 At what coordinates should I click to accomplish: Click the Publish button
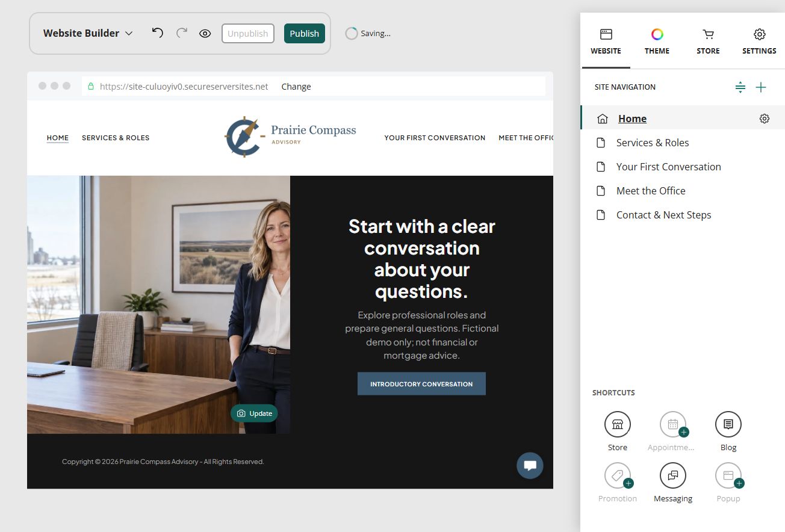(305, 34)
